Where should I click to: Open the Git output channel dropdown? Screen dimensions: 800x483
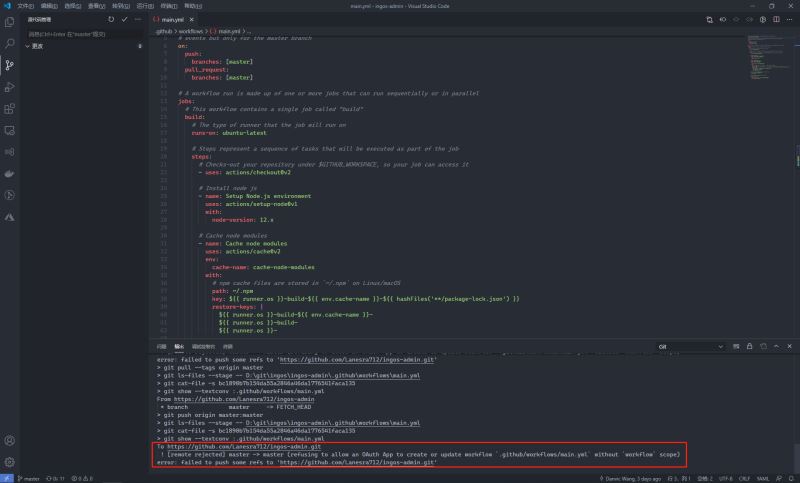click(690, 346)
